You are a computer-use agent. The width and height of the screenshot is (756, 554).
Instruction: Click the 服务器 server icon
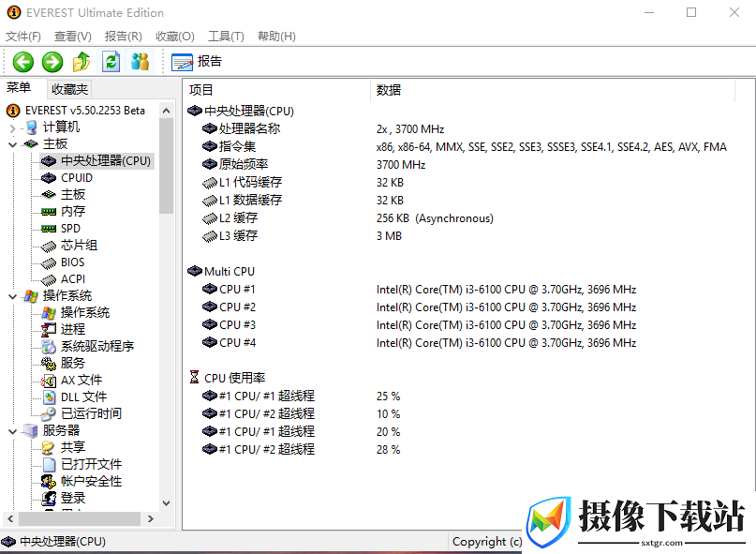[x=31, y=431]
